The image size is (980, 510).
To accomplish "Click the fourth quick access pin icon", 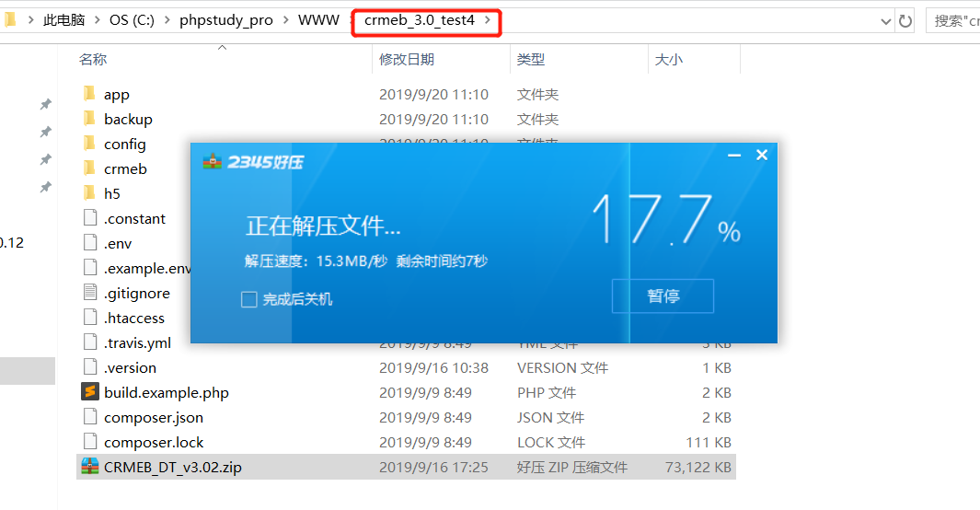I will click(x=46, y=187).
